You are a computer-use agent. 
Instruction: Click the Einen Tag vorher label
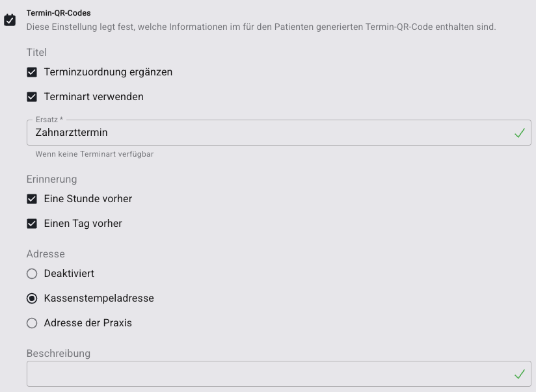[x=83, y=224]
